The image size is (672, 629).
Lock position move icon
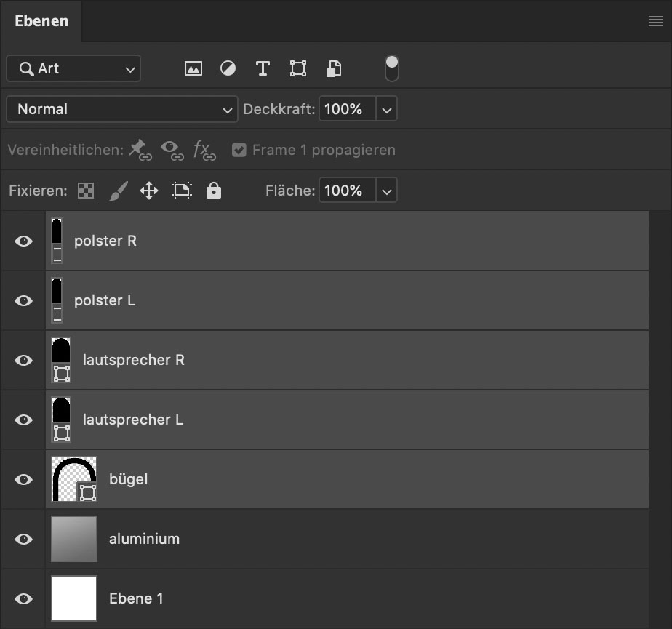point(149,191)
